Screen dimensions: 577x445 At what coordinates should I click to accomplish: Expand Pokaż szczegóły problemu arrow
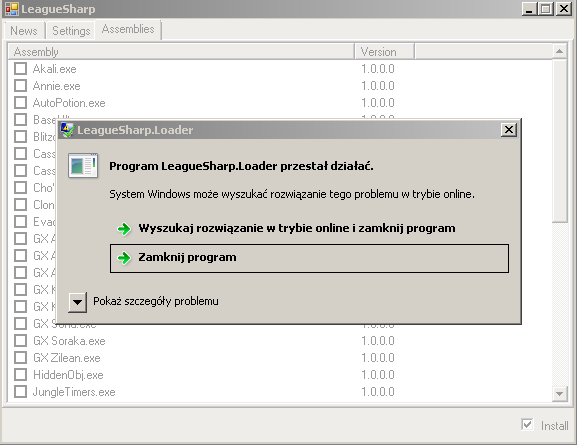[x=78, y=302]
